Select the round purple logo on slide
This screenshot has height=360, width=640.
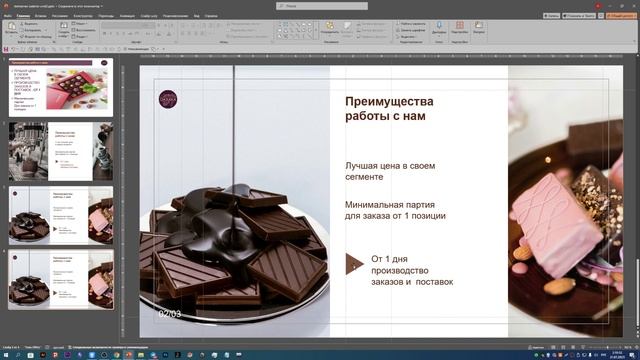click(x=168, y=99)
